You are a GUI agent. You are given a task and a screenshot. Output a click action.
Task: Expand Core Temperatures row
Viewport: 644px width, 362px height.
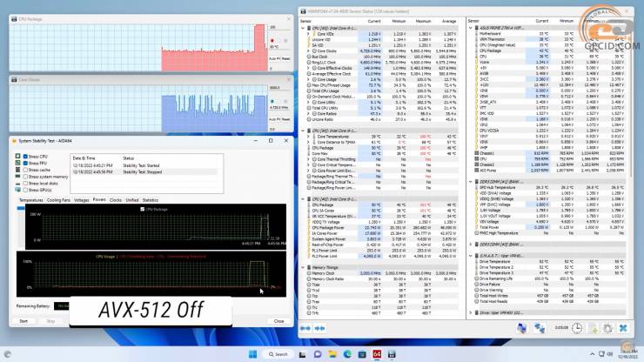coord(308,137)
